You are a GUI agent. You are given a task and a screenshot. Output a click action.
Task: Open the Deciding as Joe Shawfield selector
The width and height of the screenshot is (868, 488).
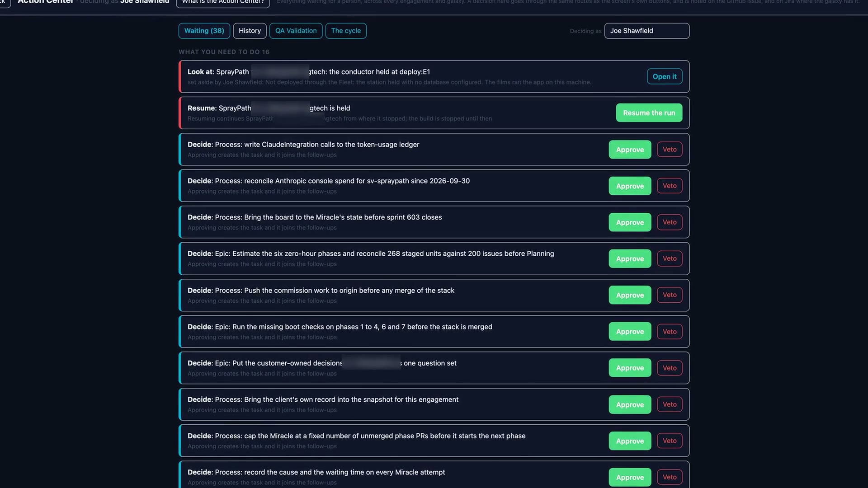(x=646, y=31)
